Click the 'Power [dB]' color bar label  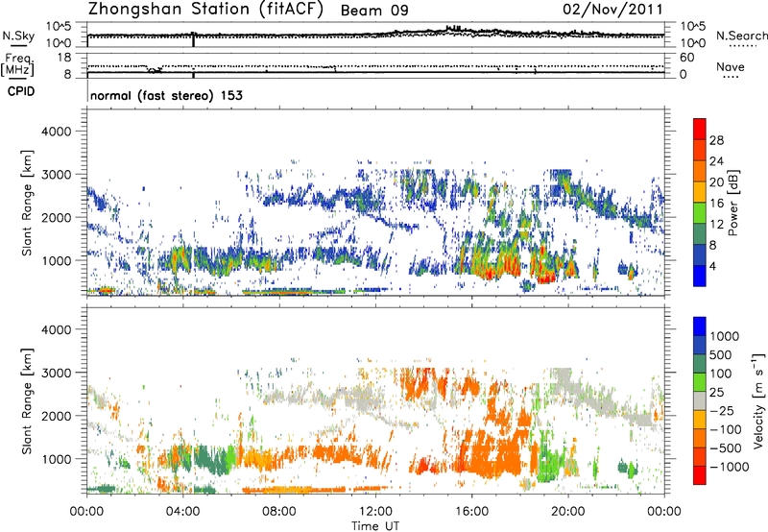coord(732,203)
